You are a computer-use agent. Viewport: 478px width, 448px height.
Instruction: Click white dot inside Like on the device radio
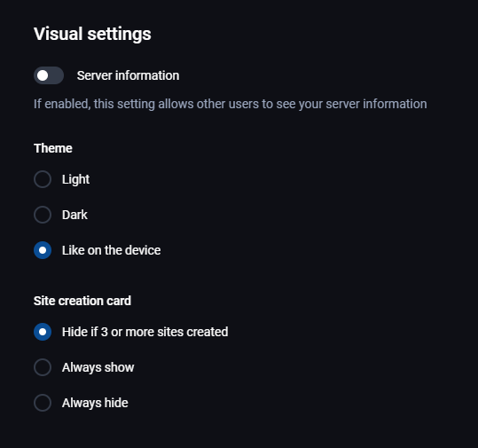click(43, 250)
